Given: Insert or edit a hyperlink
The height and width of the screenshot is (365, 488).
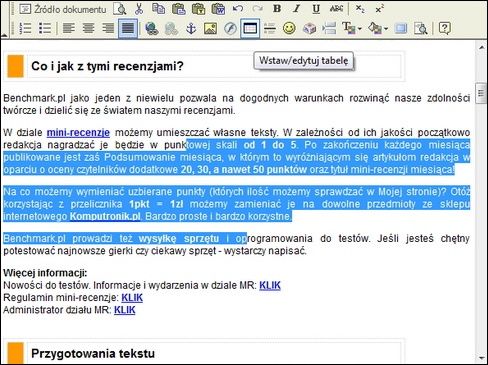Looking at the screenshot, I should pyautogui.click(x=151, y=28).
